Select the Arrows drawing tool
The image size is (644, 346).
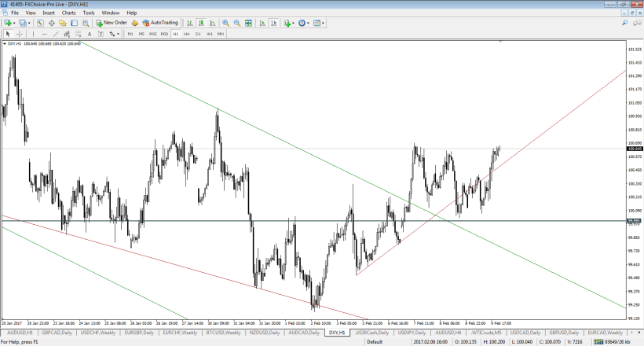tap(112, 34)
